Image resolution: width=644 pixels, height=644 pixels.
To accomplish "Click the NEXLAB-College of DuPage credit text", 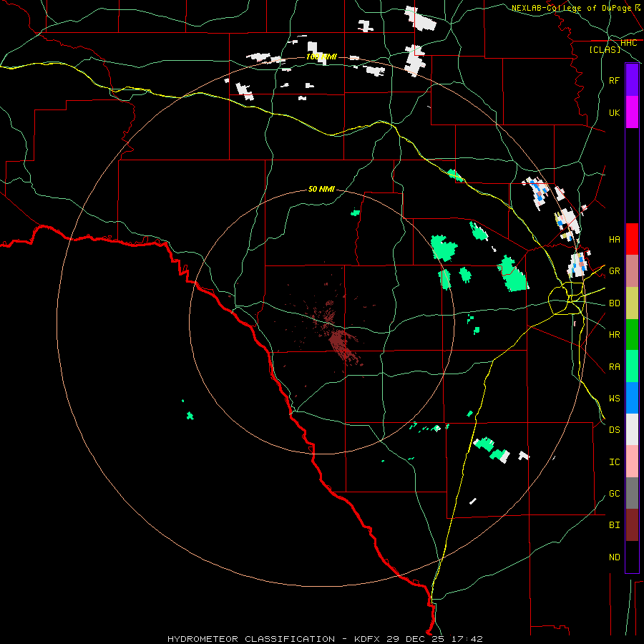I will (571, 8).
